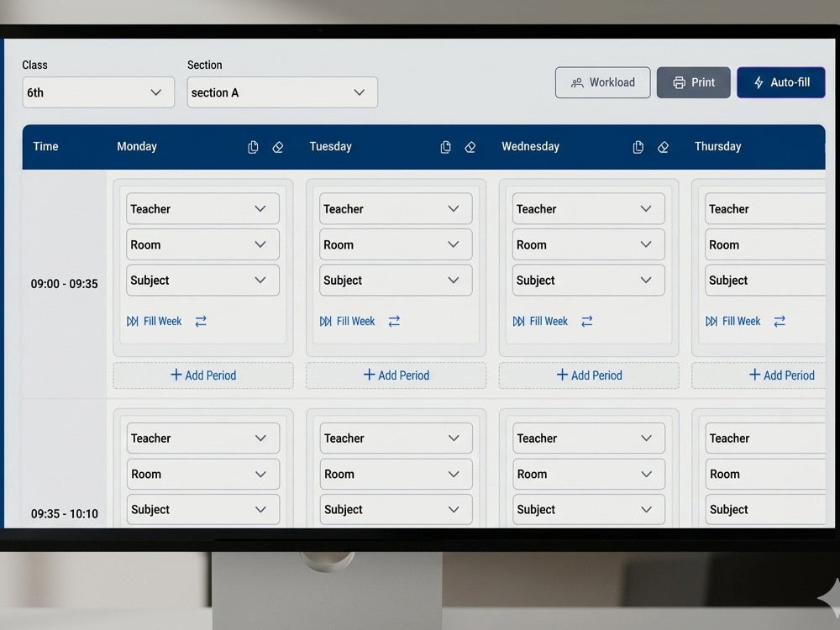Click Fill Week in Tuesday's 09:00 period
Viewport: 840px width, 630px height.
[347, 321]
